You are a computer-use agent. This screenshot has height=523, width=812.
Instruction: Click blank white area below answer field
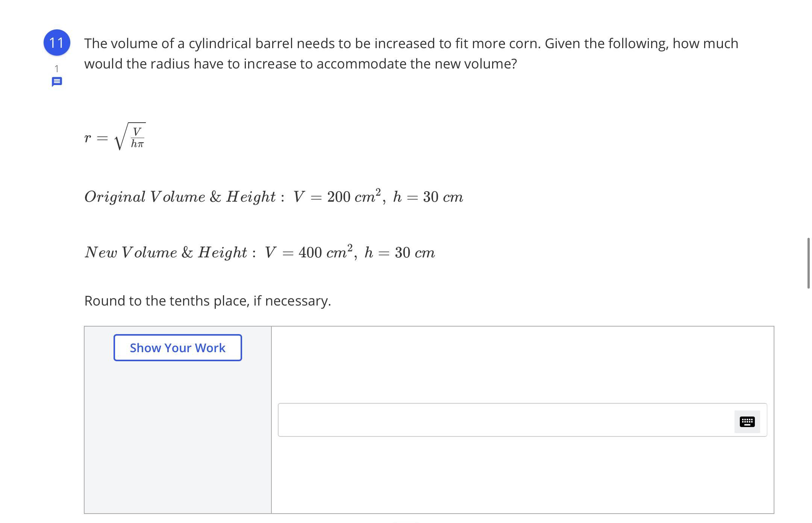click(523, 475)
